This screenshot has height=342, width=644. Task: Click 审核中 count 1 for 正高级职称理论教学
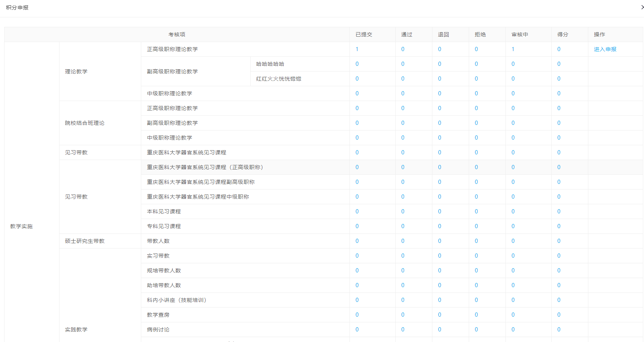[x=513, y=49]
